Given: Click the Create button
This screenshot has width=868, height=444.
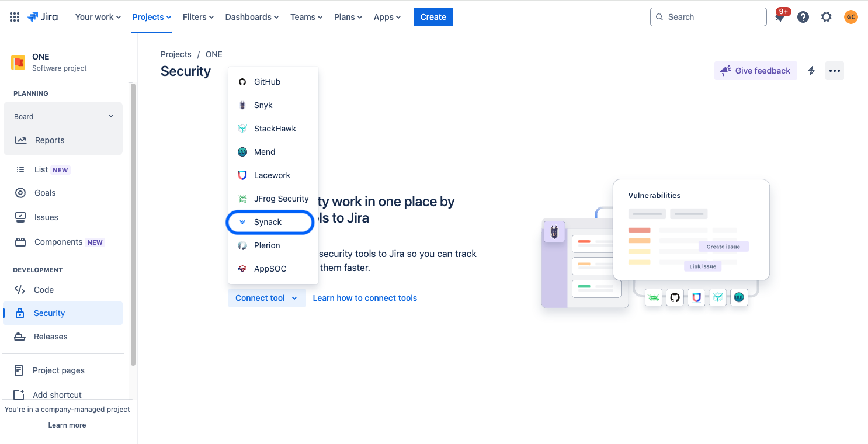Looking at the screenshot, I should (433, 16).
